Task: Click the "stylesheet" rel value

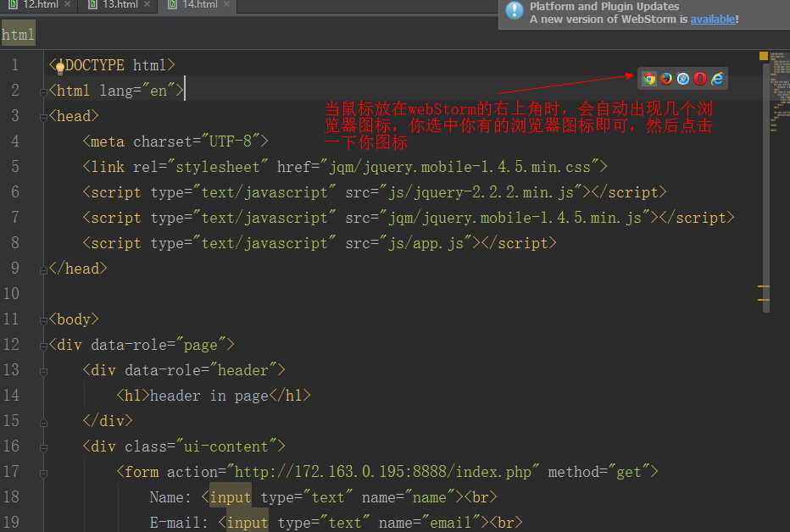Action: tap(217, 167)
